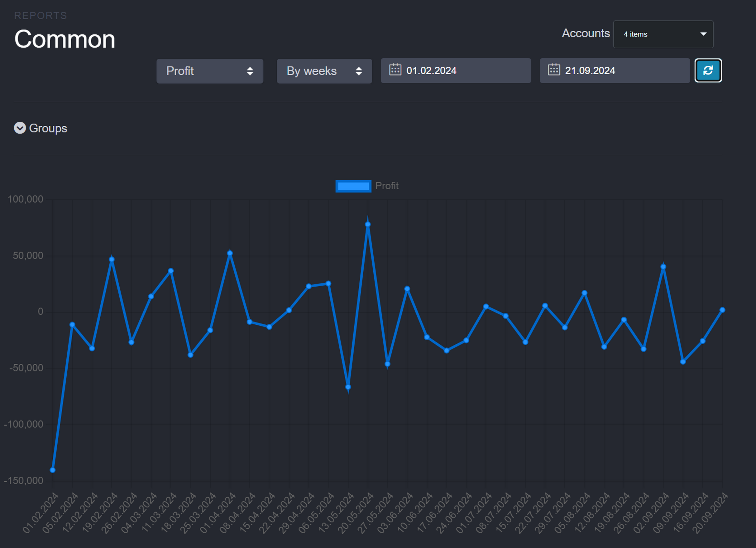Expand the Groups section chevron

(20, 128)
